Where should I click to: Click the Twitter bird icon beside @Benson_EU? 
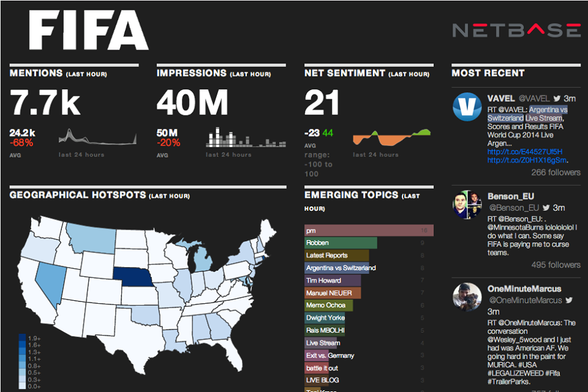[546, 208]
